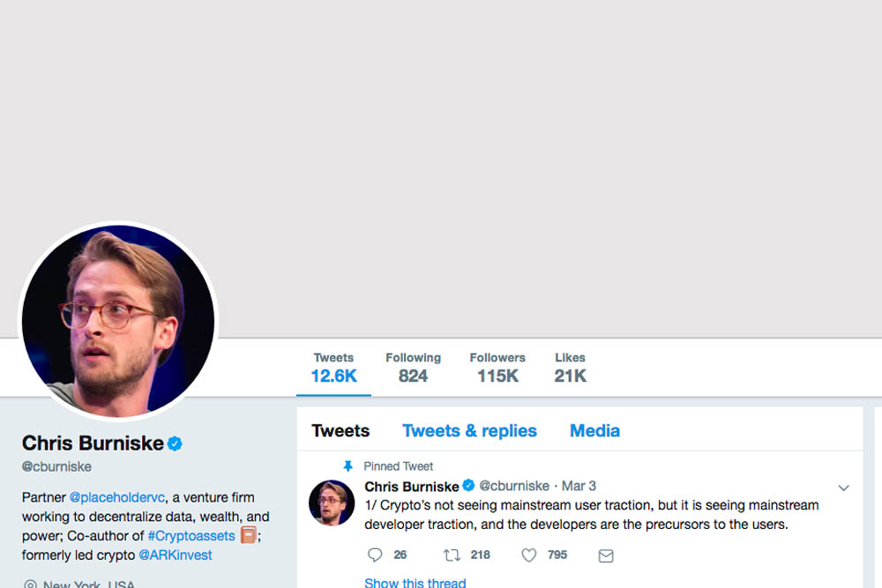Screen dimensions: 882x588
Task: Click the Tweets 12.6K counter
Action: pyautogui.click(x=333, y=368)
